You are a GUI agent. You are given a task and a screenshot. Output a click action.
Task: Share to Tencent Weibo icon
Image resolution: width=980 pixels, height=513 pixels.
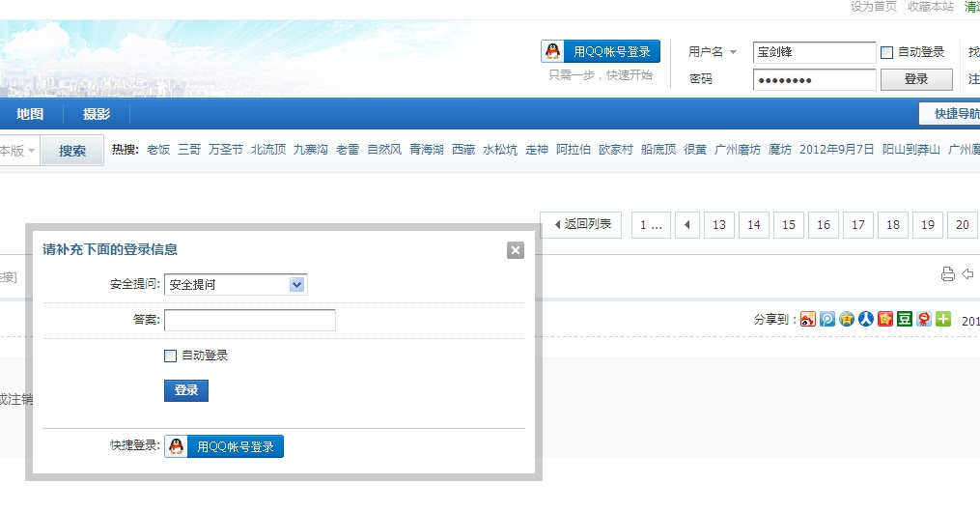[x=827, y=319]
